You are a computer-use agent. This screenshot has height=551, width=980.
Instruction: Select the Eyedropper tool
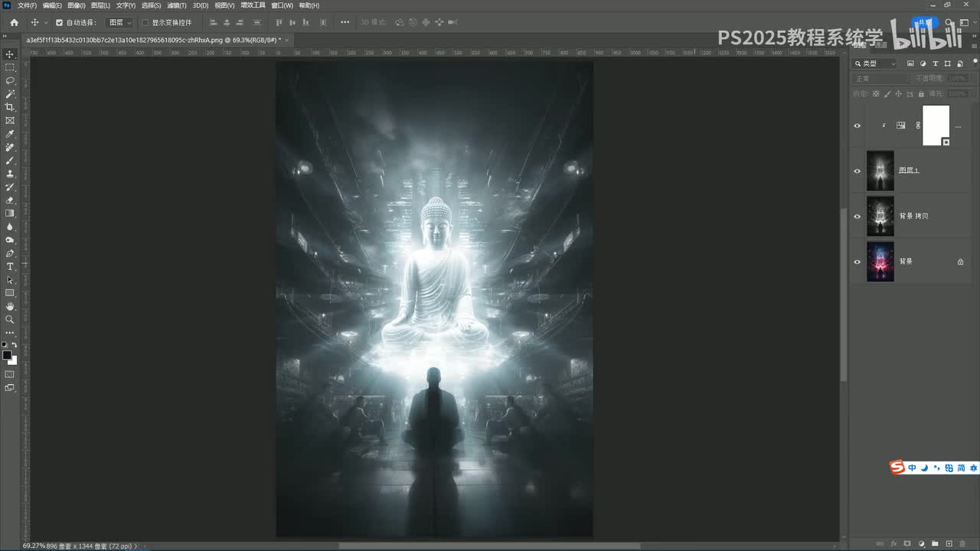(10, 134)
